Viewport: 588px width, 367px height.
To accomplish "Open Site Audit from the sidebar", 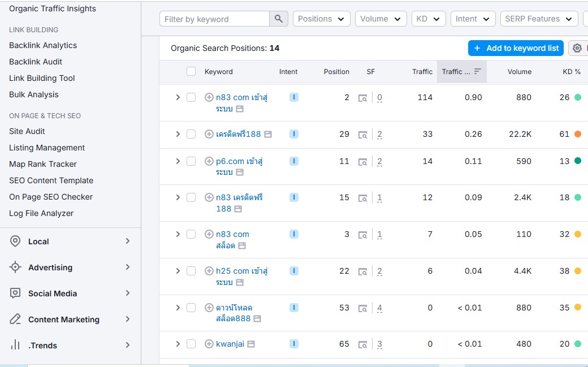I will coord(27,131).
